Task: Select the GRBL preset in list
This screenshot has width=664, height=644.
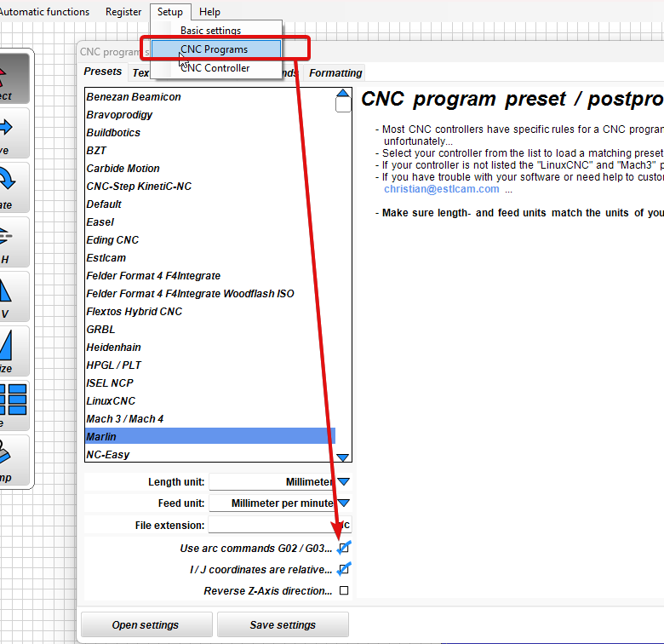Action: 100,330
